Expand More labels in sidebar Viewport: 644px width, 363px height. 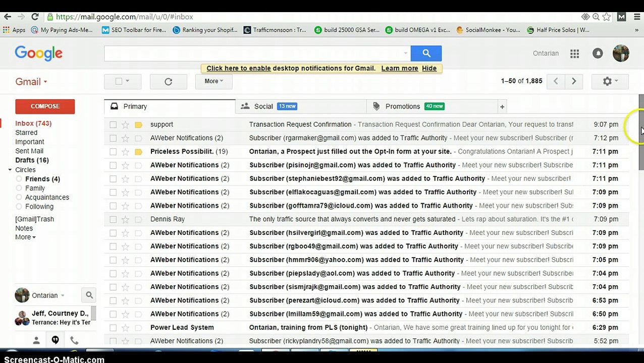(x=25, y=237)
